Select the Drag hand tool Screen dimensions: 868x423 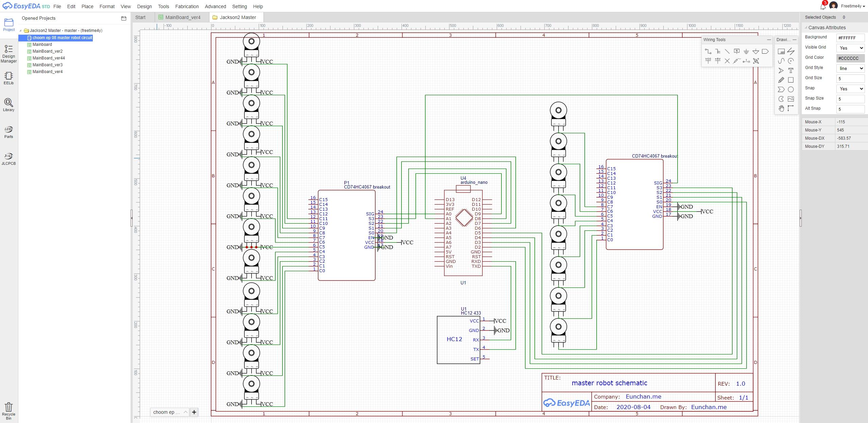(781, 108)
